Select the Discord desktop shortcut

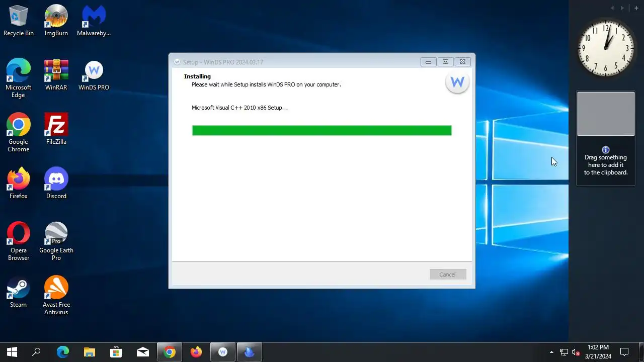56,184
